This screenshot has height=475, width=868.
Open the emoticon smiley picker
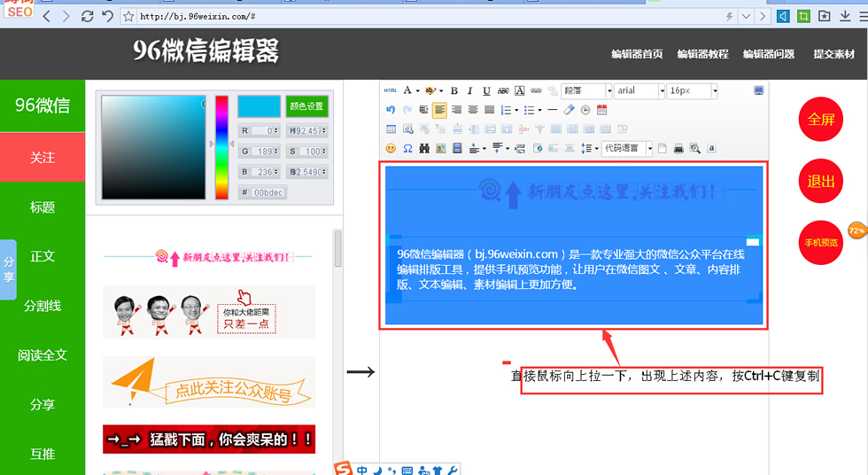pos(391,148)
